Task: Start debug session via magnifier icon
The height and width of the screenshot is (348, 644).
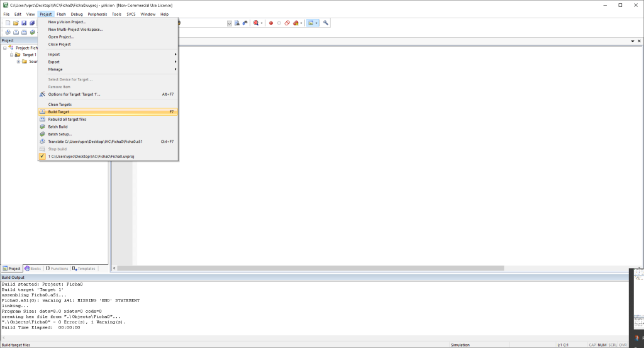Action: [x=257, y=23]
